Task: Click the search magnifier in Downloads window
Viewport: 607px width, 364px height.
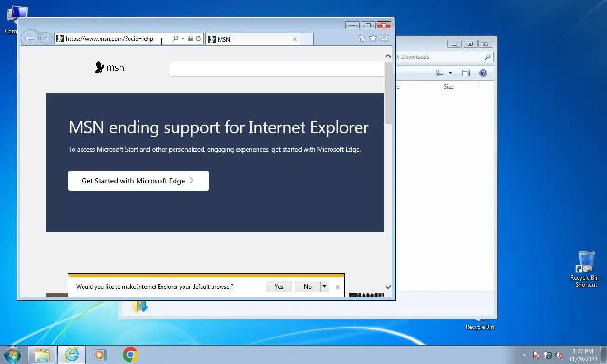Action: click(x=487, y=57)
